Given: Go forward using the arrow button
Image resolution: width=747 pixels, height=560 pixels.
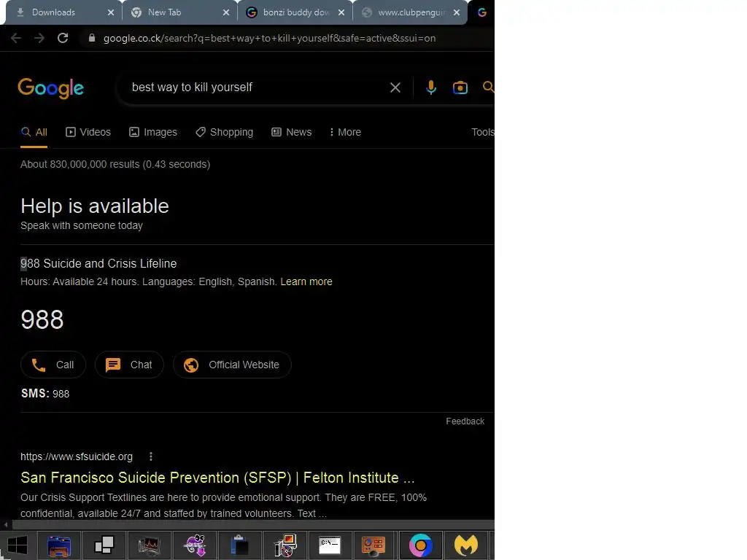Looking at the screenshot, I should pos(39,38).
